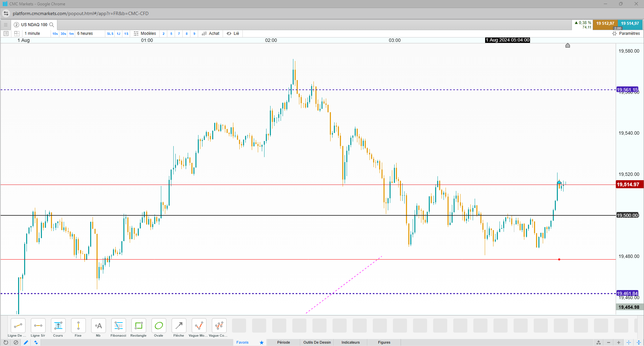644x346 pixels.
Task: Open the chart list panel icon
Action: click(6, 33)
